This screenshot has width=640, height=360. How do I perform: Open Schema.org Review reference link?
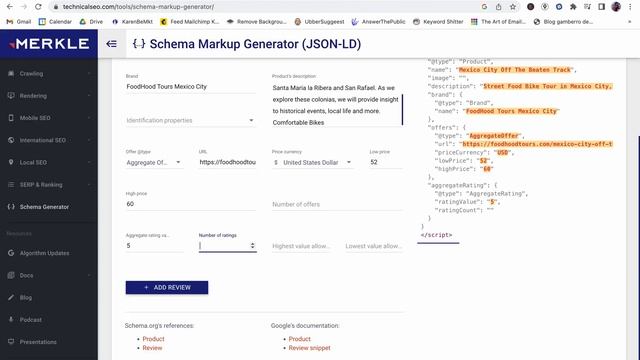(152, 348)
